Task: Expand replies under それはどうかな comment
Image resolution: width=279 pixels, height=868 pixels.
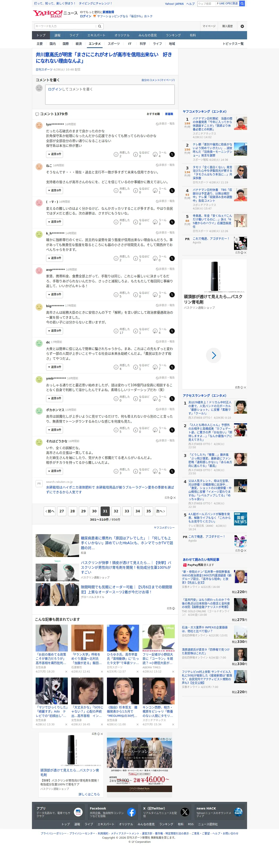Action: [x=55, y=471]
